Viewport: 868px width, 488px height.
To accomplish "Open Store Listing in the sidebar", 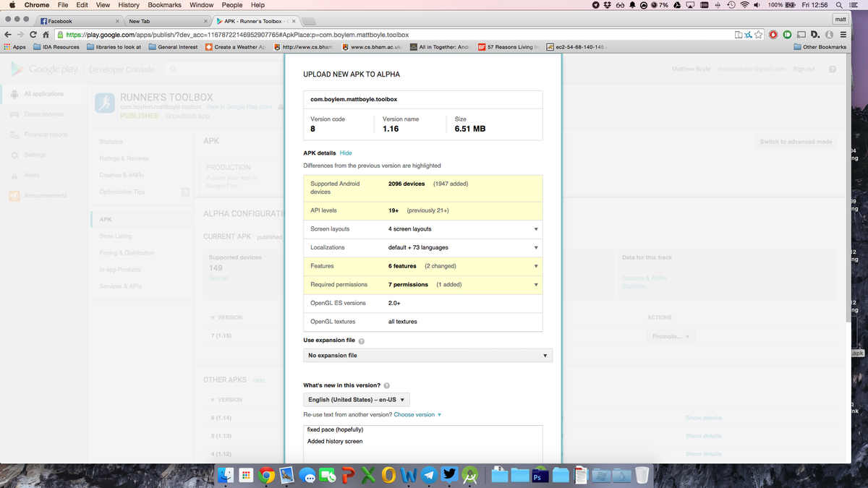I will (x=116, y=236).
